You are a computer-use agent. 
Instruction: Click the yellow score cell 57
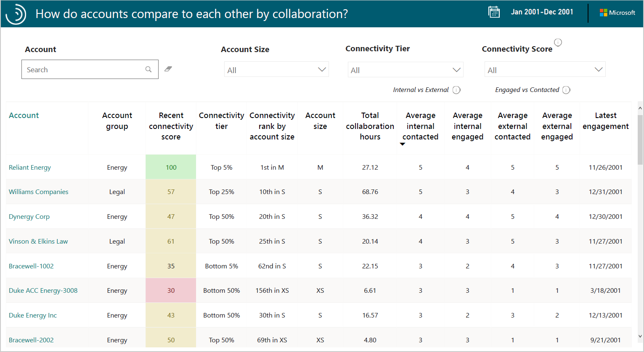171,192
